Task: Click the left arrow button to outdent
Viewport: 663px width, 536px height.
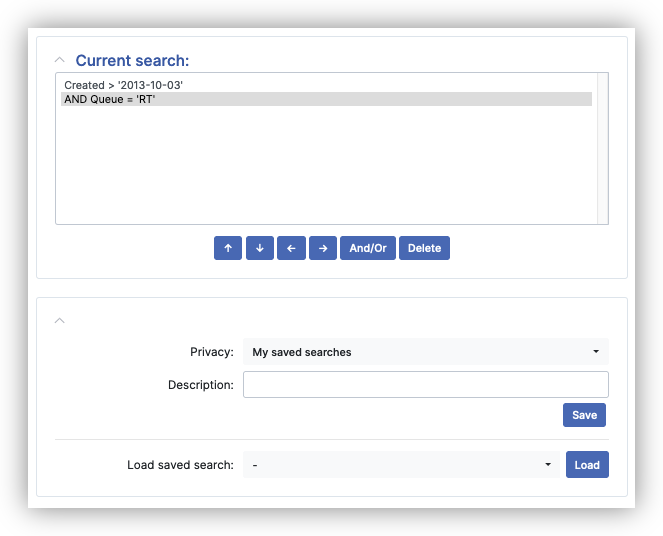Action: [291, 248]
